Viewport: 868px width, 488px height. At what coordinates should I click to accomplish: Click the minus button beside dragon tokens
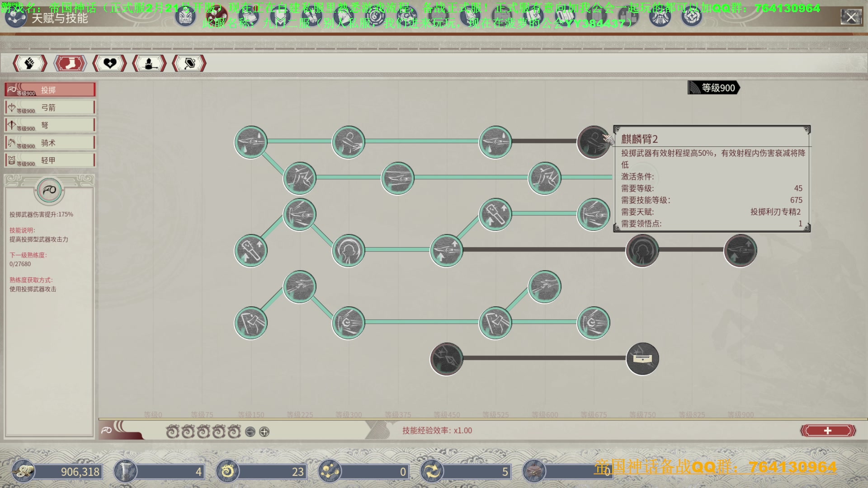pyautogui.click(x=250, y=432)
